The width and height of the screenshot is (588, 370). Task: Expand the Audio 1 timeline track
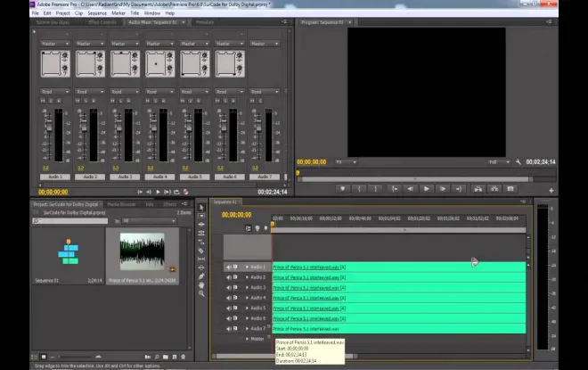(247, 267)
